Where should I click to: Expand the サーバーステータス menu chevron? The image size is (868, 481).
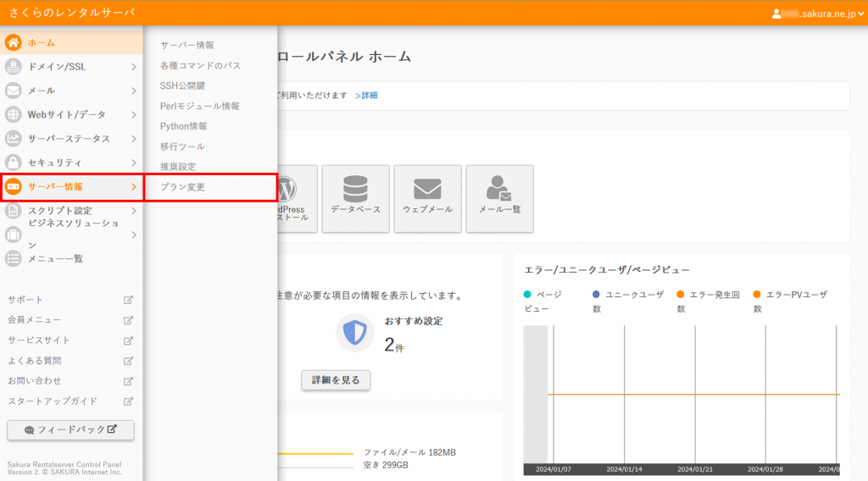(133, 138)
